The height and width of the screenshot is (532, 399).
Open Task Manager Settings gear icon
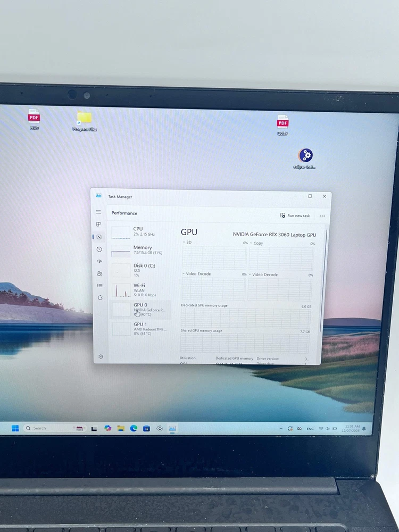click(101, 357)
